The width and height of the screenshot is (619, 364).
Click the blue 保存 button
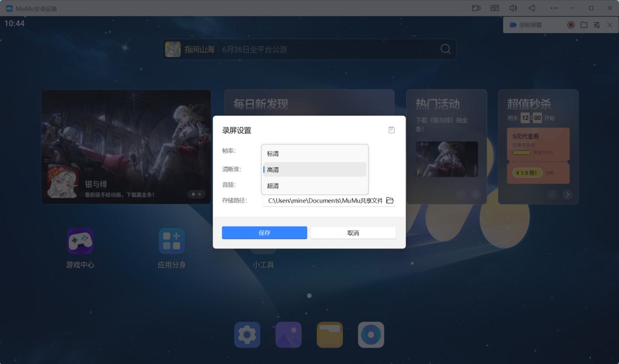click(x=264, y=233)
